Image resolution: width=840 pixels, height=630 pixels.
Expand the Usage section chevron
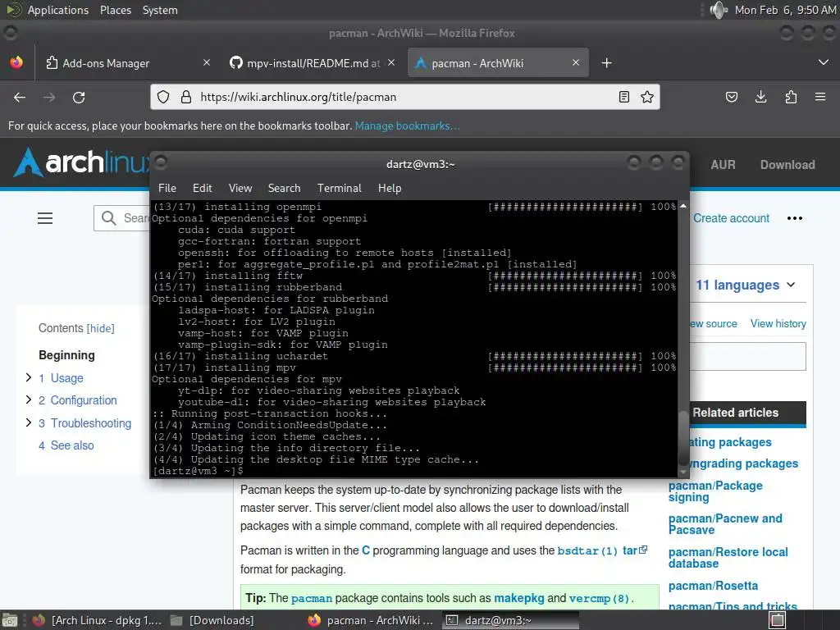(x=29, y=377)
